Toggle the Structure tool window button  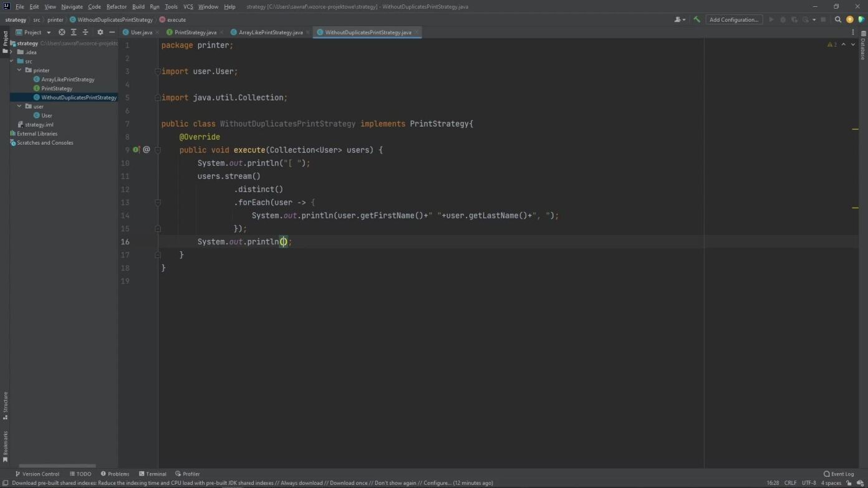[x=5, y=405]
